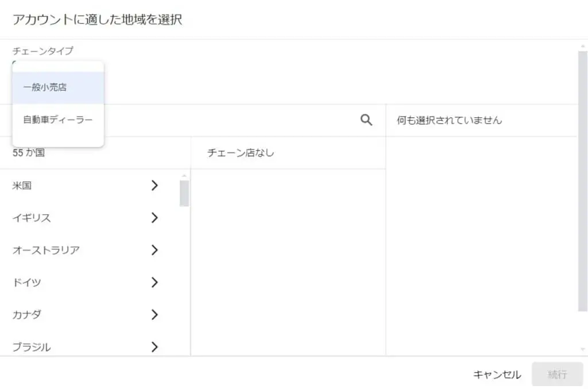
Task: Expand ブラジル via its chevron arrow
Action: [x=154, y=346]
